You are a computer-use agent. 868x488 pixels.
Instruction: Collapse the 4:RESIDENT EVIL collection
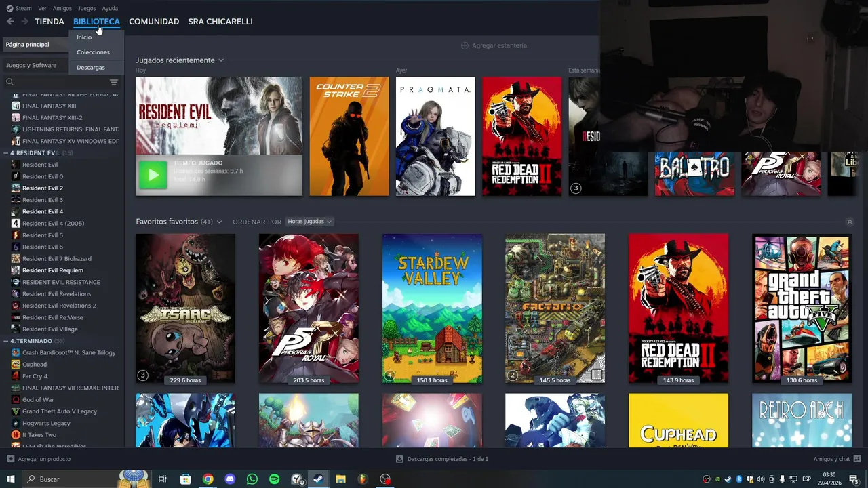(6, 153)
